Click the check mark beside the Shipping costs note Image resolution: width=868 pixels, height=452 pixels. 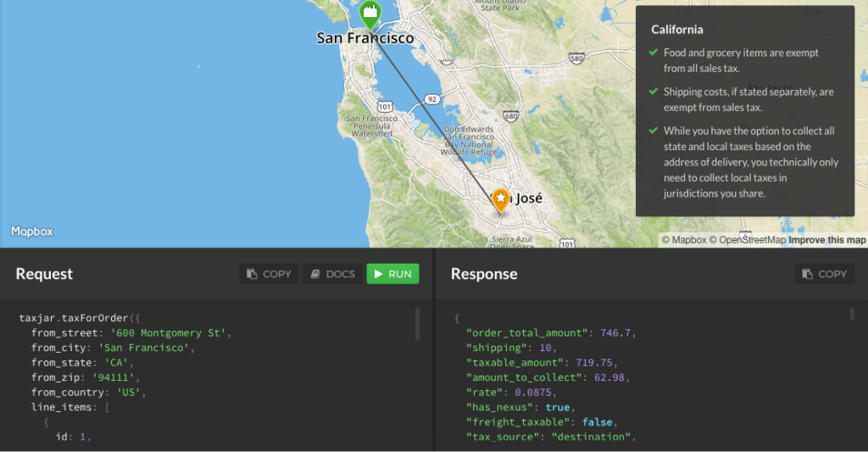pyautogui.click(x=654, y=92)
